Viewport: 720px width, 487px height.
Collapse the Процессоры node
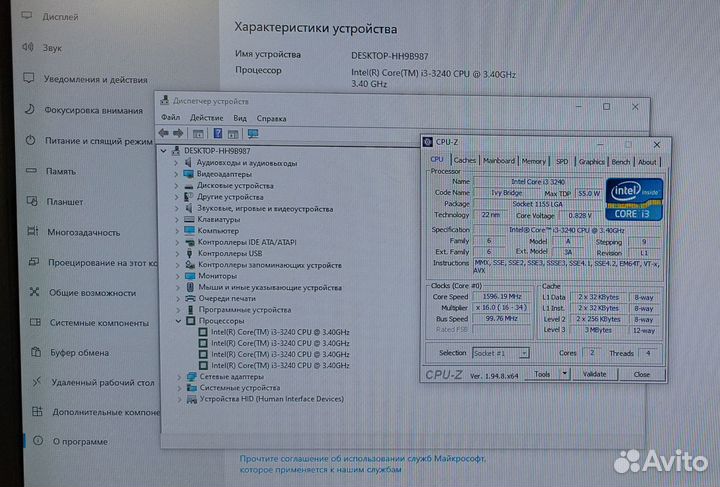coord(179,321)
